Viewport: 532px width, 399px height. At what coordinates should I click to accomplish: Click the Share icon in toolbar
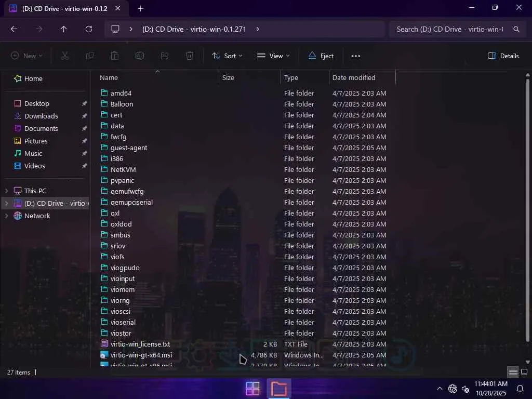pos(165,56)
